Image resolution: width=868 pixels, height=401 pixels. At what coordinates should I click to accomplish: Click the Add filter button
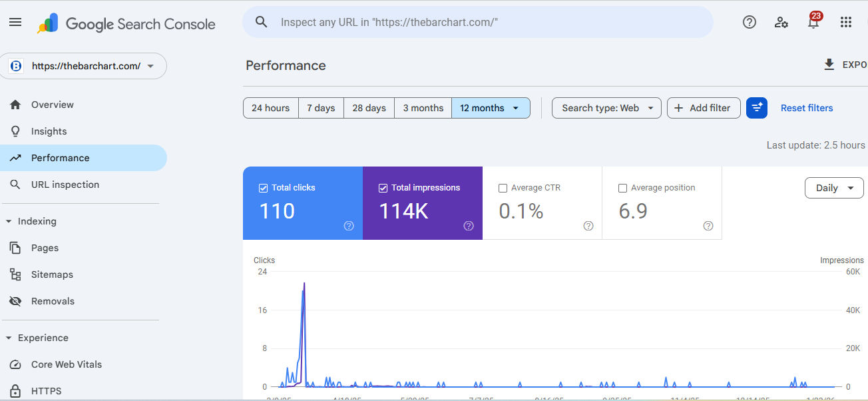(x=704, y=108)
